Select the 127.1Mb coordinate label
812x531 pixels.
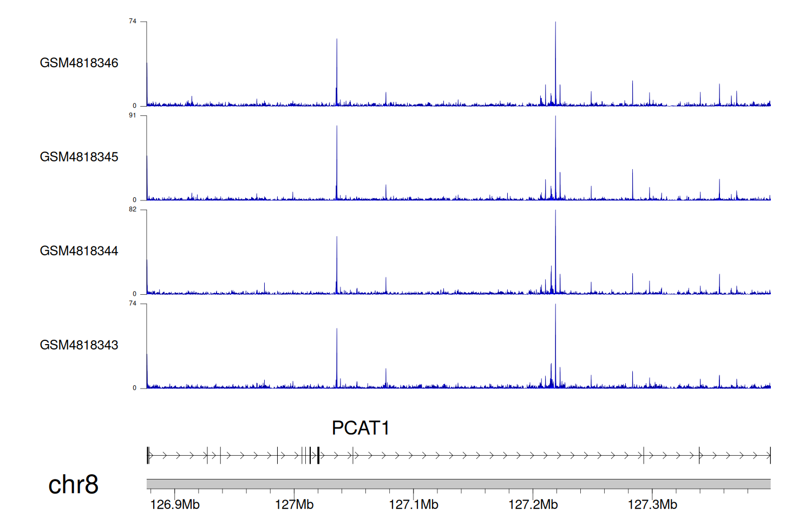click(414, 505)
